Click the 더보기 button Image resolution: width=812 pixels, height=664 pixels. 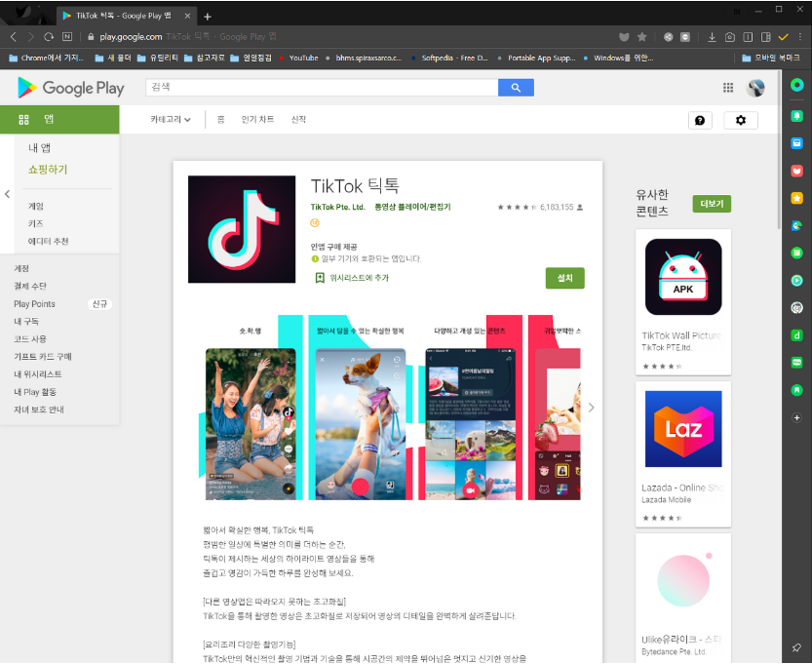coord(712,204)
